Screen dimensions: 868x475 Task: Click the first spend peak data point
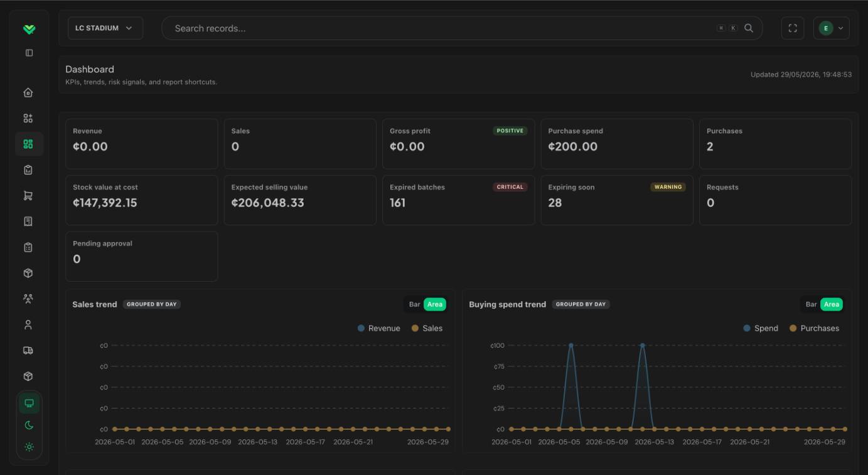pos(571,345)
